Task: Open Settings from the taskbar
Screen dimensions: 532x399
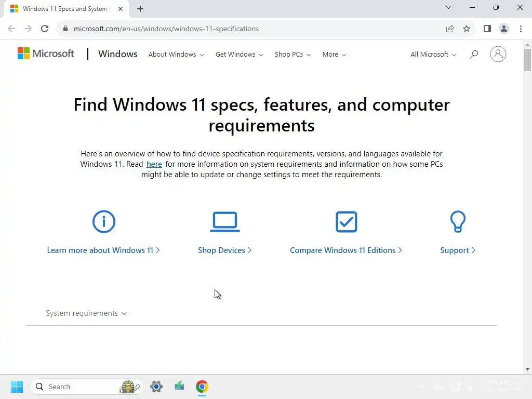Action: point(156,387)
